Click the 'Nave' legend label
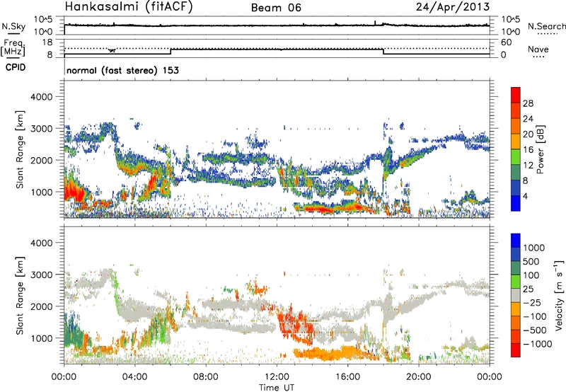 538,49
